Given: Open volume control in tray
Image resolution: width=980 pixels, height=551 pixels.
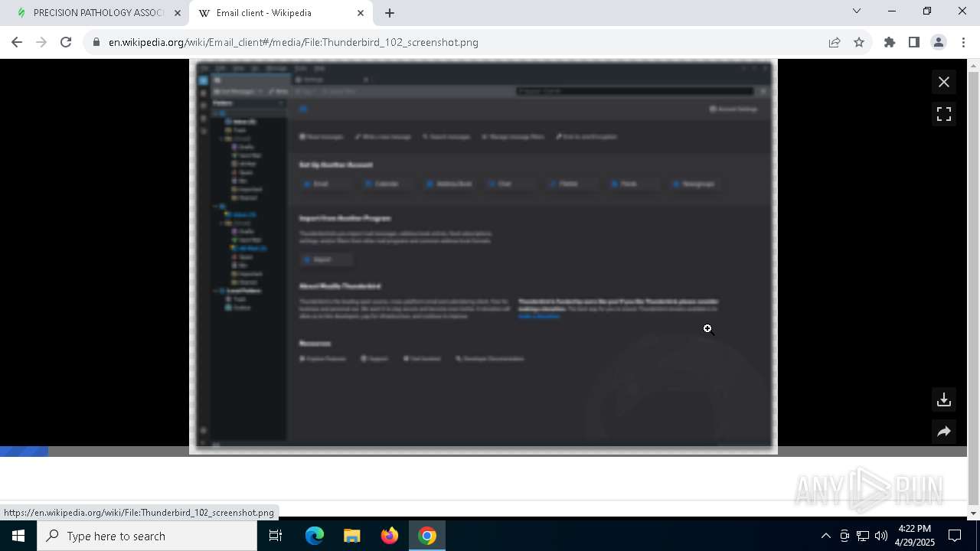Looking at the screenshot, I should (x=880, y=536).
